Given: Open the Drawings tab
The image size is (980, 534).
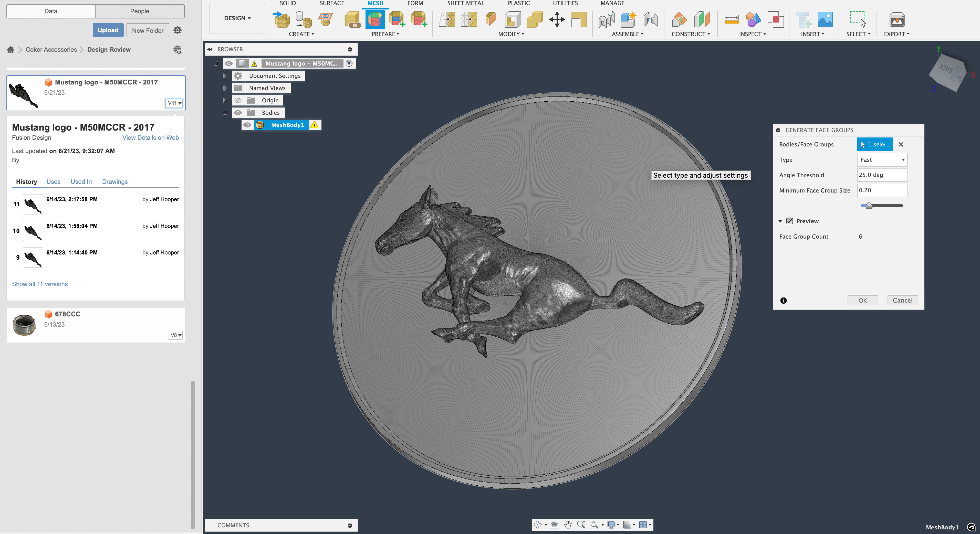Looking at the screenshot, I should [114, 181].
